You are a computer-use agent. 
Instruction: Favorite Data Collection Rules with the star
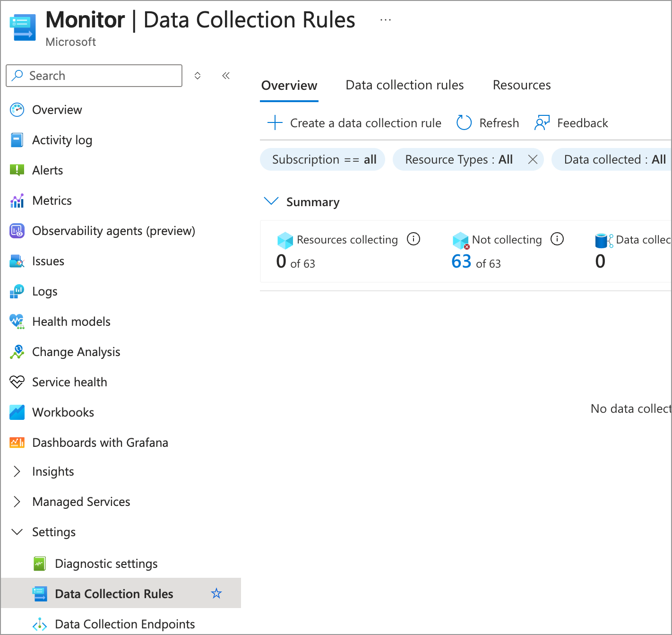pos(216,593)
